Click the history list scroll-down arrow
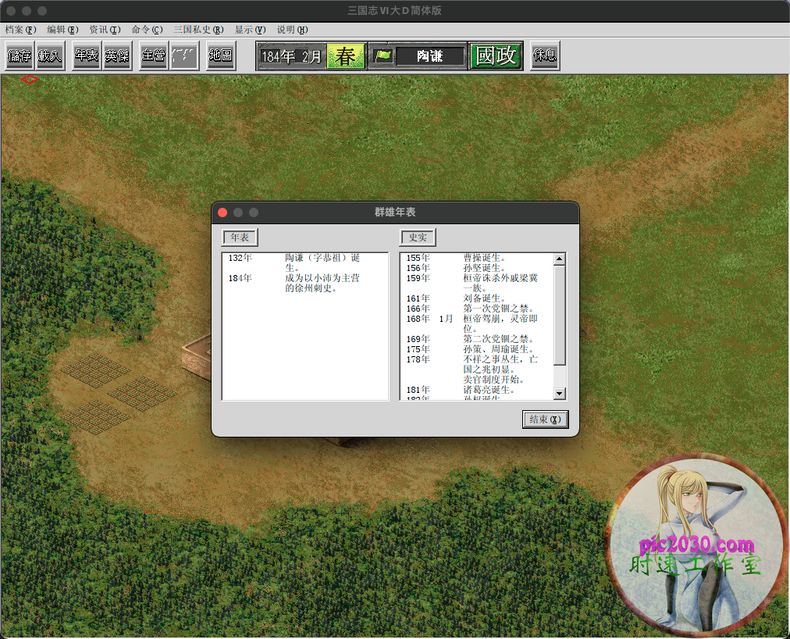790x639 pixels. pyautogui.click(x=559, y=393)
